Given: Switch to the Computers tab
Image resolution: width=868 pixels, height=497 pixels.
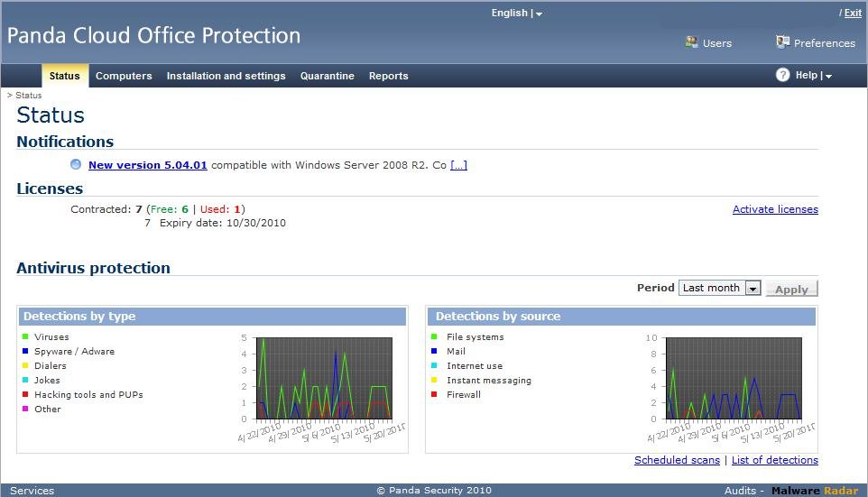Looking at the screenshot, I should 124,77.
